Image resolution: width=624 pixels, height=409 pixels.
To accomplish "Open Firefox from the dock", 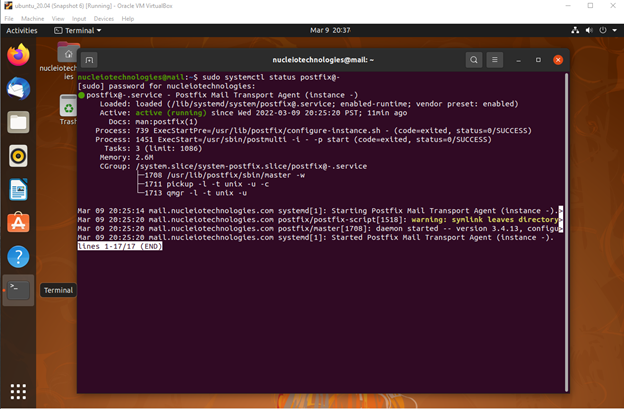I will click(x=18, y=55).
